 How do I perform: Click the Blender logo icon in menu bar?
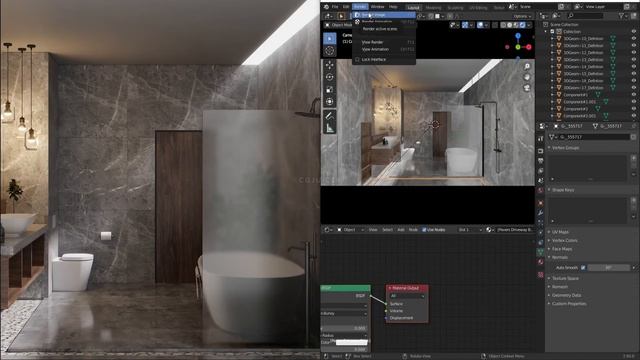(x=326, y=7)
